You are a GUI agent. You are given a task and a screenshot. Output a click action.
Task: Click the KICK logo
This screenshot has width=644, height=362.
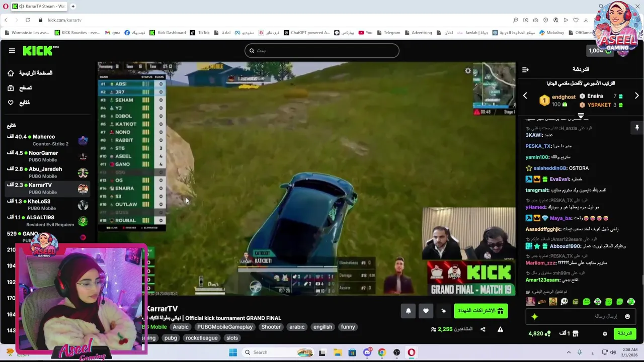(x=40, y=50)
